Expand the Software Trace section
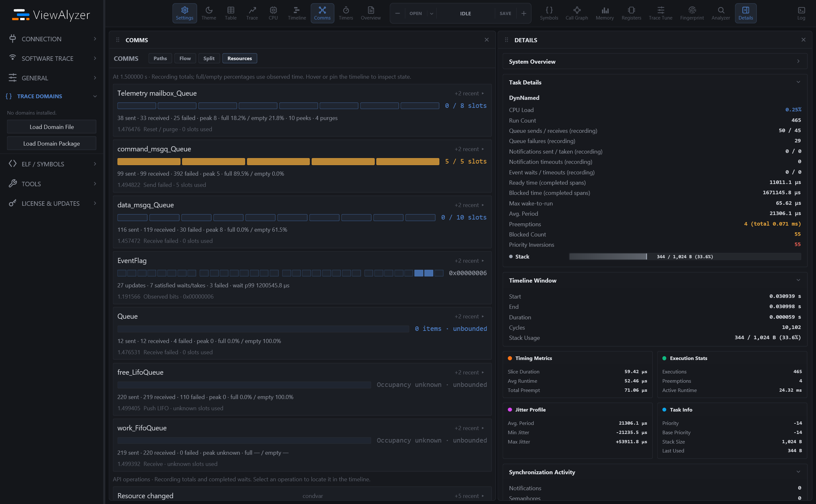 (x=52, y=58)
